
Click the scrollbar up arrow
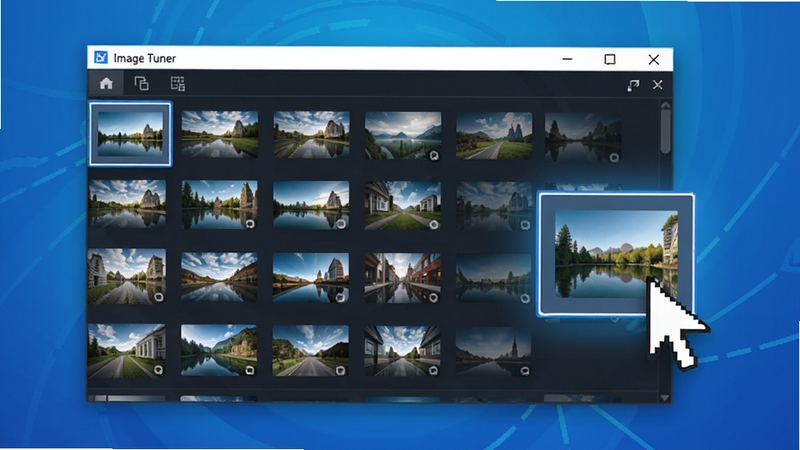tap(665, 106)
